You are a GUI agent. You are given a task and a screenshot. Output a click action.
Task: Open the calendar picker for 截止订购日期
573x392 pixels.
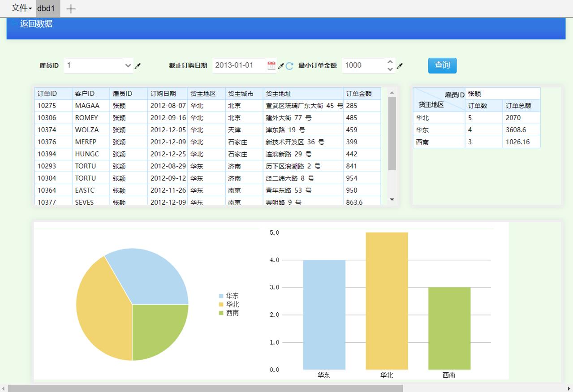click(x=271, y=65)
